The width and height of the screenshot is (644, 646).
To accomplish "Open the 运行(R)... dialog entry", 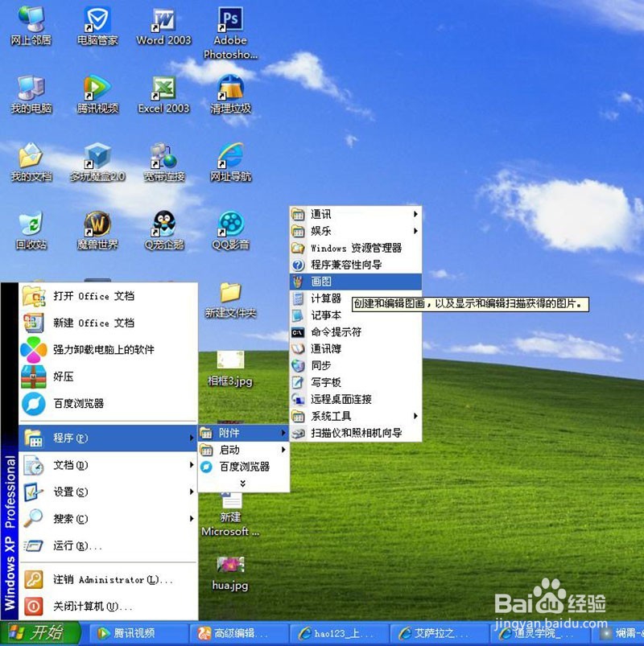I will (108, 545).
